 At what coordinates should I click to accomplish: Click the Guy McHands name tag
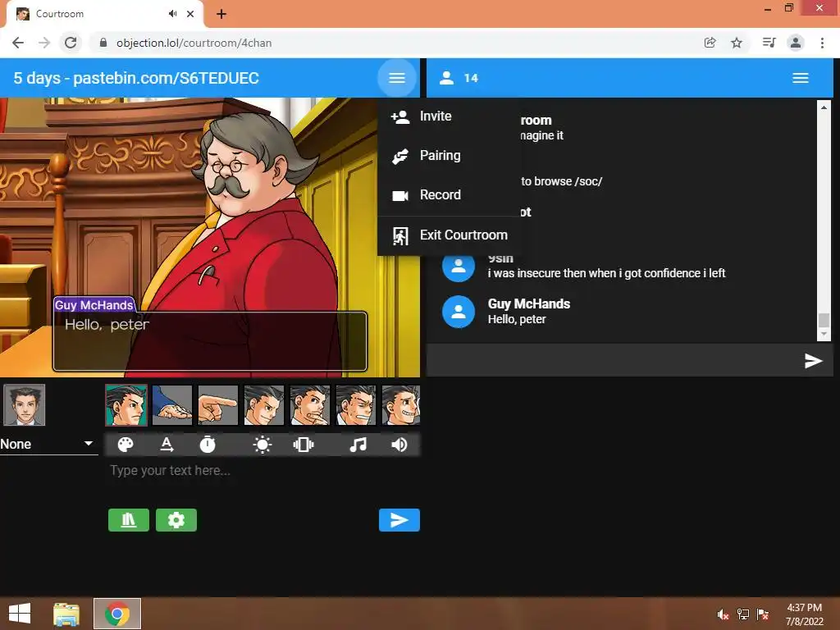click(x=94, y=305)
